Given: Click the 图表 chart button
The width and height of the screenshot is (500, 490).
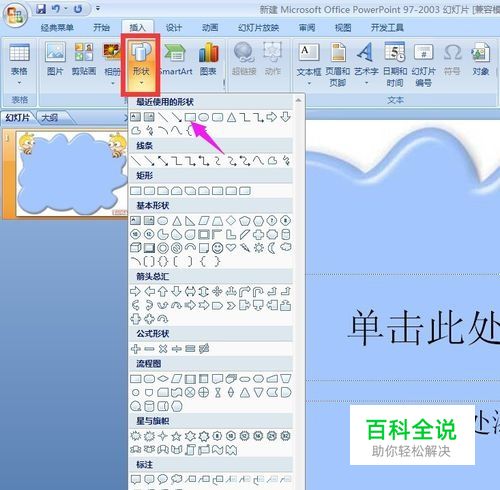Looking at the screenshot, I should coord(208,59).
